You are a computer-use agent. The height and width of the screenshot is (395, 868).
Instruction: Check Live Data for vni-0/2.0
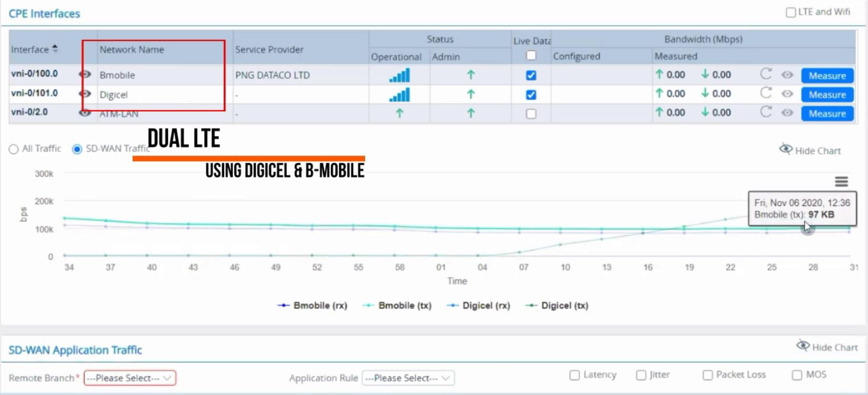tap(531, 114)
